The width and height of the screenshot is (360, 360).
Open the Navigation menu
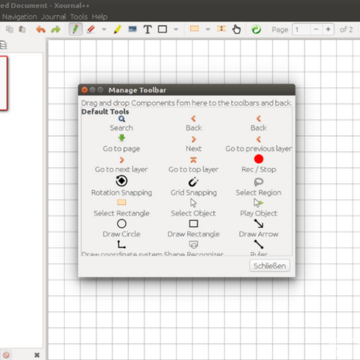(19, 17)
